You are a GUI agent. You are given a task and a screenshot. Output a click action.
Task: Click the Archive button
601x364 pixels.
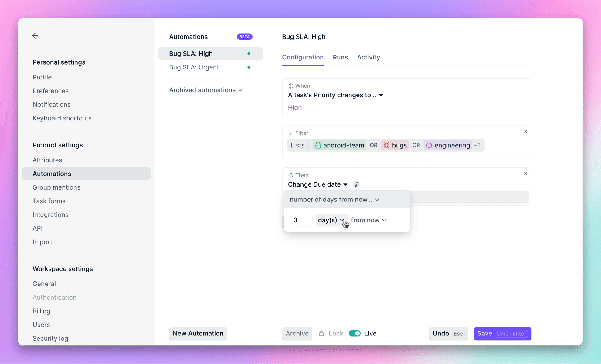pyautogui.click(x=297, y=333)
